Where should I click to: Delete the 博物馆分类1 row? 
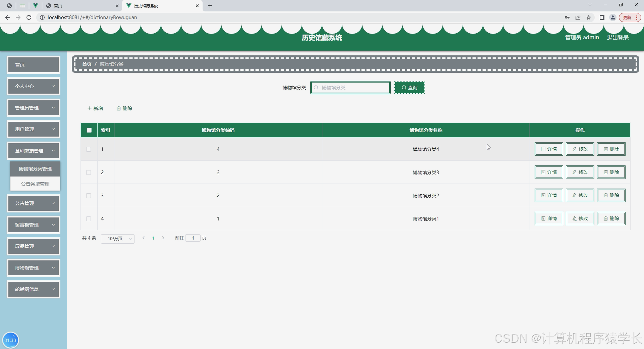coord(611,218)
